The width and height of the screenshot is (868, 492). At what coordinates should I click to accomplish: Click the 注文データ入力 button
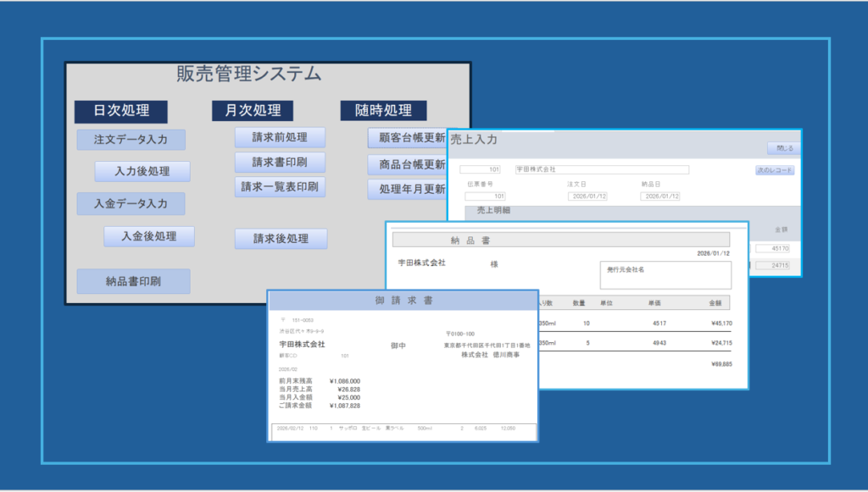click(x=131, y=140)
